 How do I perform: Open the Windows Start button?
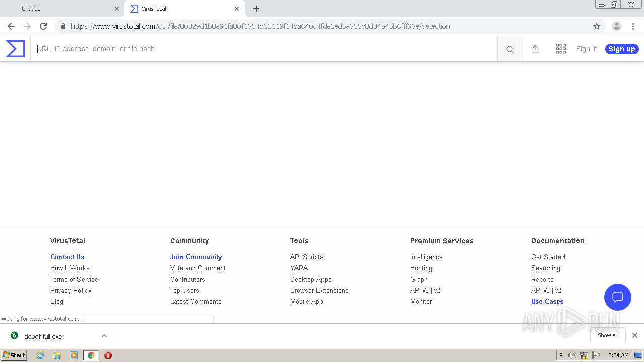[x=14, y=355]
